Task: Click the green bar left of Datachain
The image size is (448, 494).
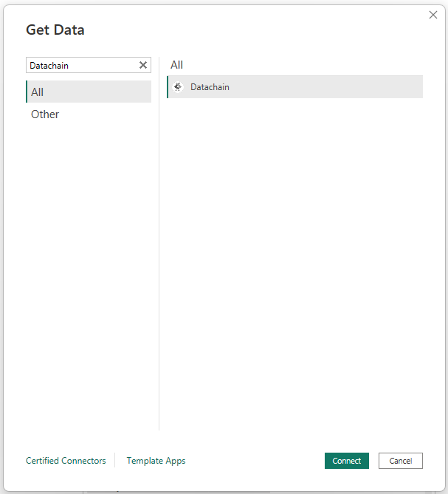Action: tap(168, 87)
